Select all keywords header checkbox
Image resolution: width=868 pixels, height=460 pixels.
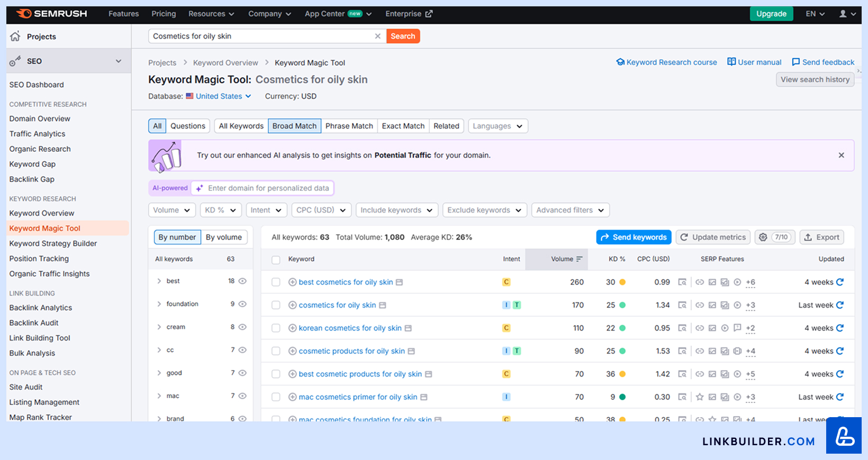tap(276, 260)
